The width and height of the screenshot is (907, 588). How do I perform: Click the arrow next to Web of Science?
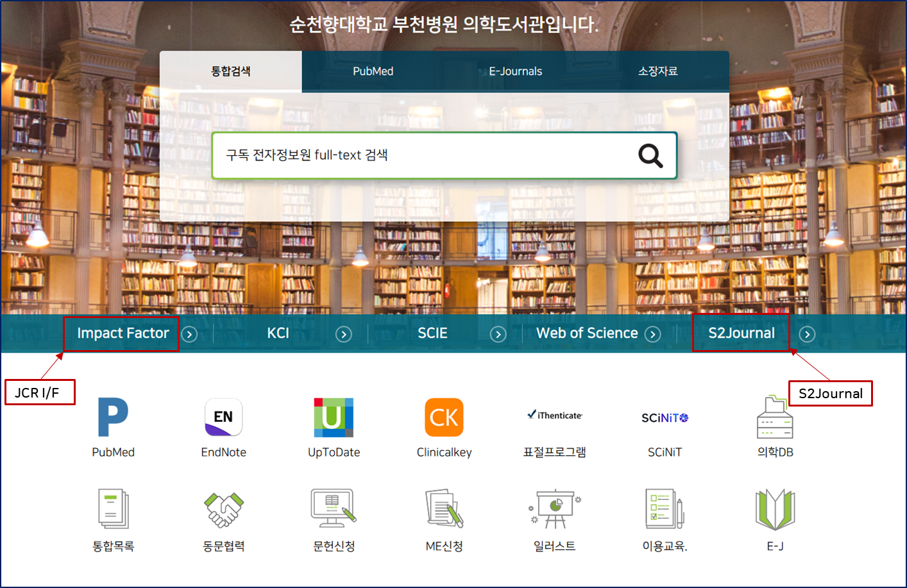[652, 334]
